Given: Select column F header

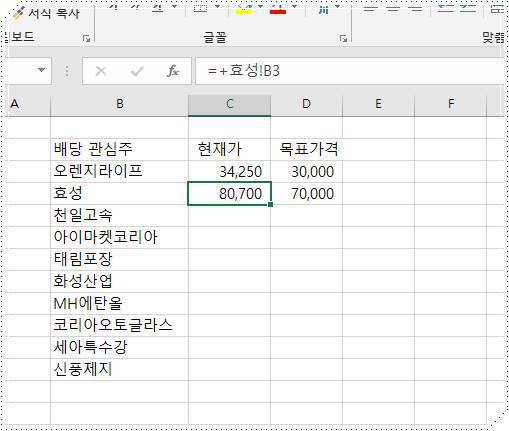Looking at the screenshot, I should click(451, 104).
